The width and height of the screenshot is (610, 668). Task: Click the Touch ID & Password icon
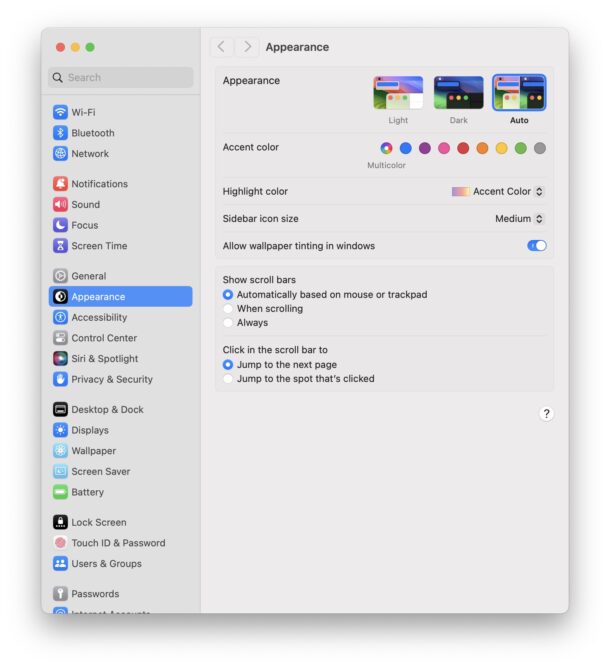click(60, 543)
